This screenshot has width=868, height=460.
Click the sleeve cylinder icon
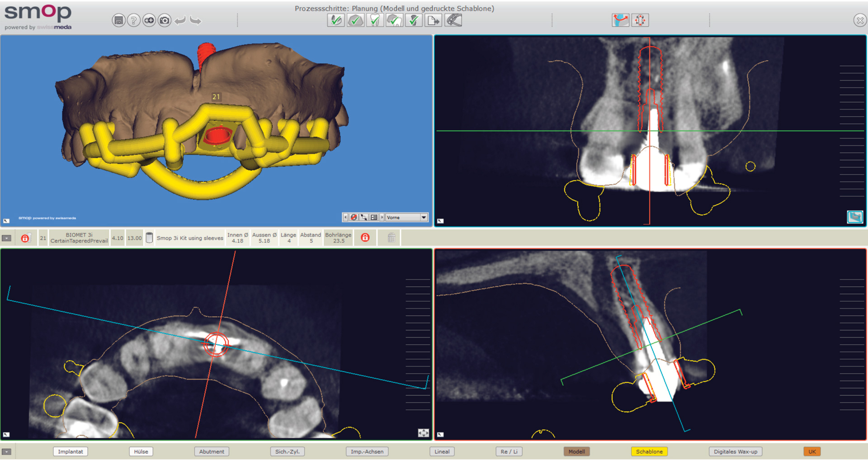149,237
